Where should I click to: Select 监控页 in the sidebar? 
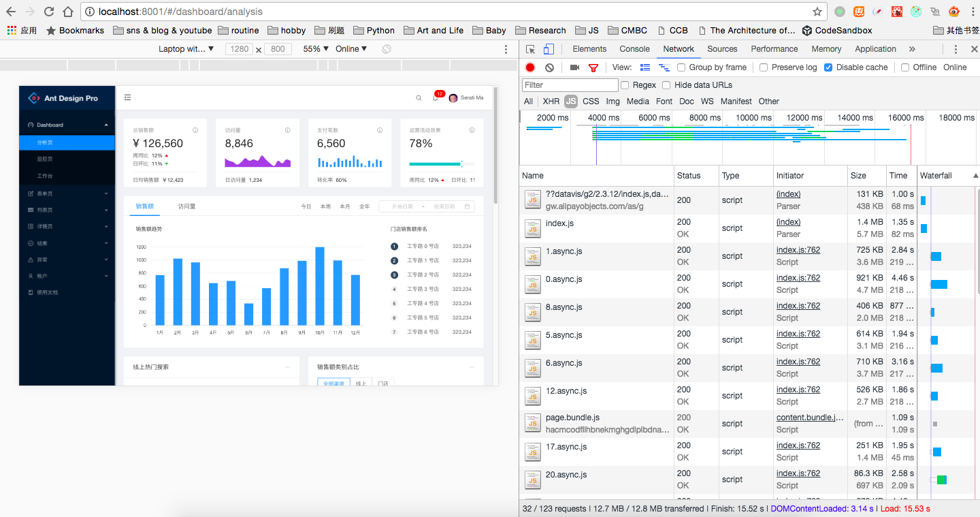coord(67,159)
